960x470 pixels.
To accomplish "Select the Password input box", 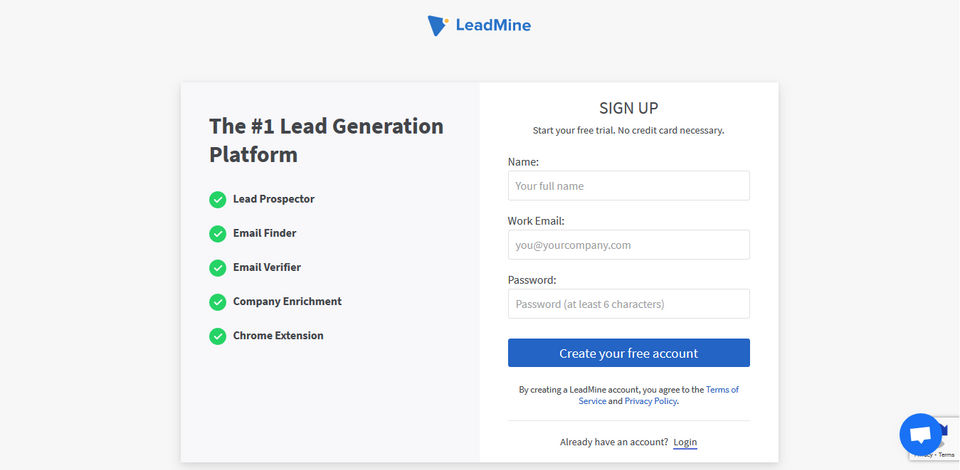I will pyautogui.click(x=628, y=304).
